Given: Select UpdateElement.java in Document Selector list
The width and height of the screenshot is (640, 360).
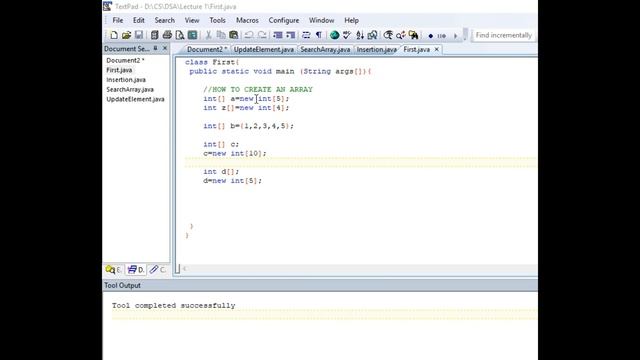Looking at the screenshot, I should click(x=135, y=99).
